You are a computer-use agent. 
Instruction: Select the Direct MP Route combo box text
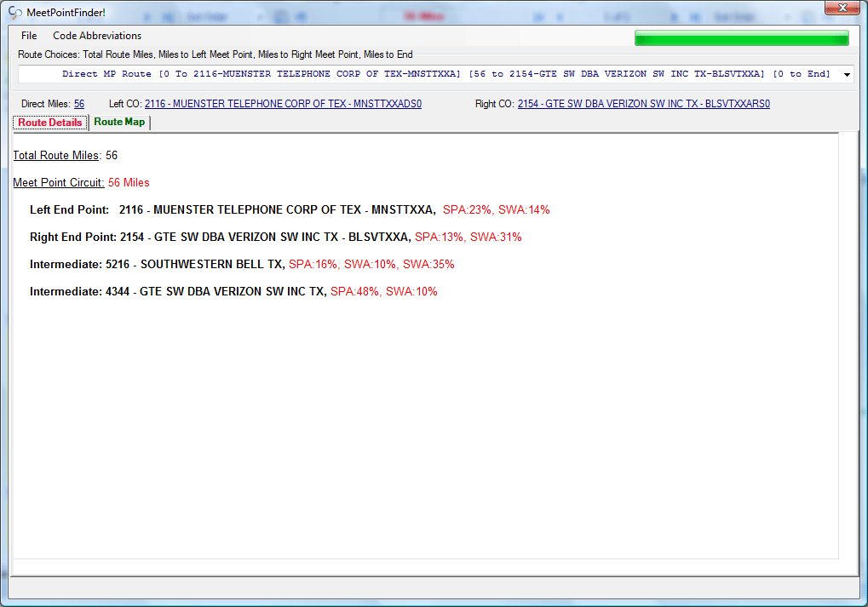[445, 73]
